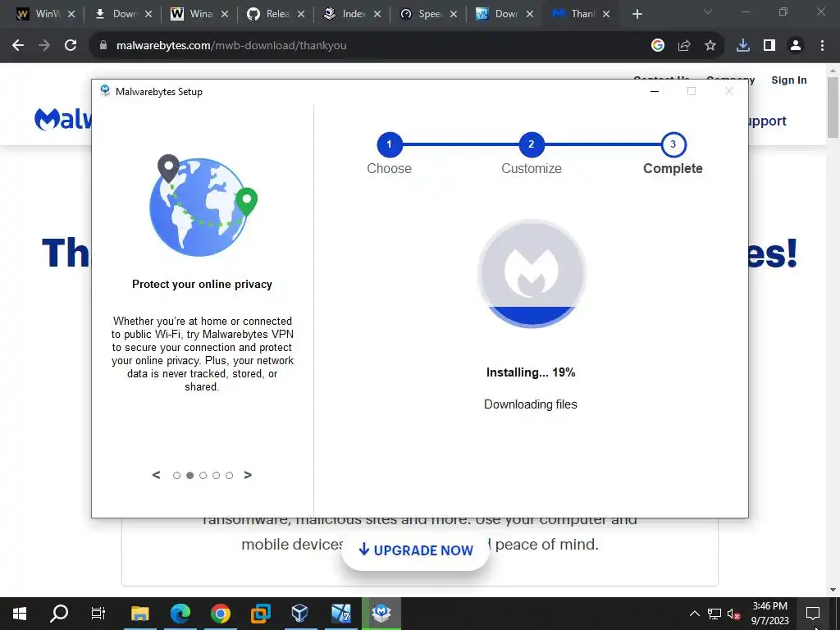Click the UPGRADE NOW button

[x=416, y=550]
